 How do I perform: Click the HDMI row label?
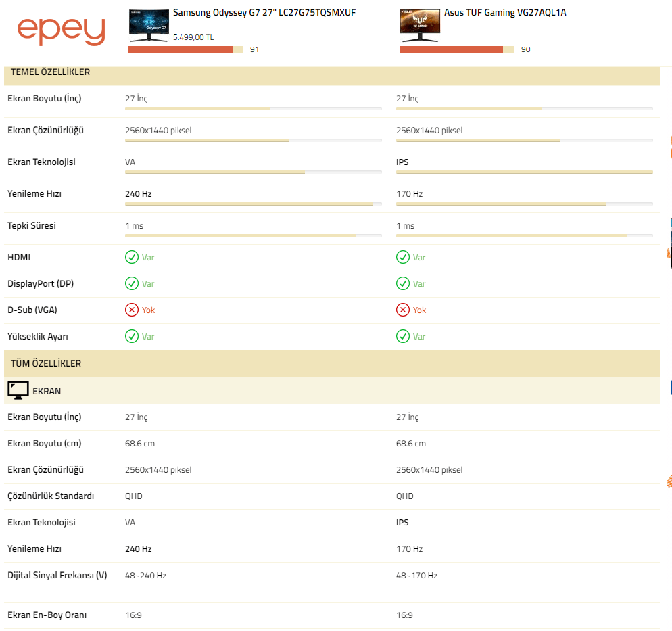pos(19,257)
